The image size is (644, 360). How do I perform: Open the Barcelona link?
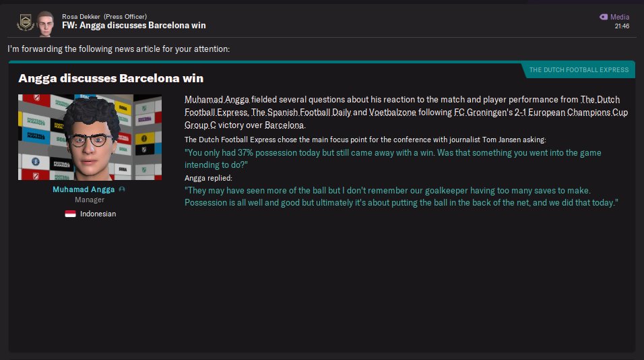click(284, 125)
